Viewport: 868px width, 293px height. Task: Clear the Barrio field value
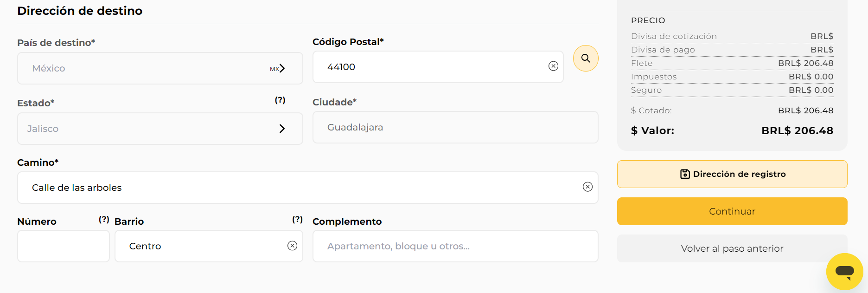(x=292, y=246)
